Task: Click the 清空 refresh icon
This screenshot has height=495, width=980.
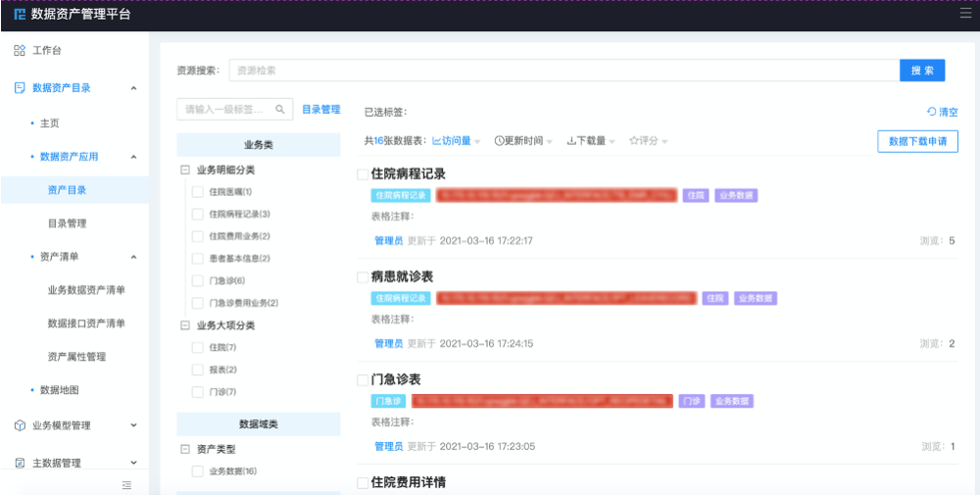Action: (931, 111)
